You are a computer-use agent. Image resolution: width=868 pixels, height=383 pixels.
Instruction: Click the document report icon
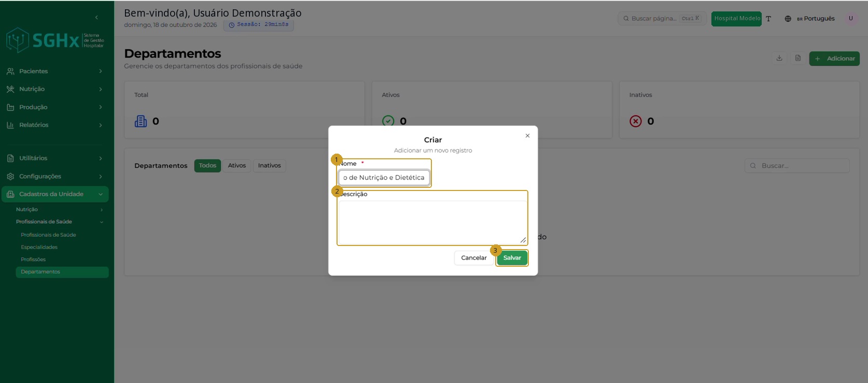coord(798,58)
